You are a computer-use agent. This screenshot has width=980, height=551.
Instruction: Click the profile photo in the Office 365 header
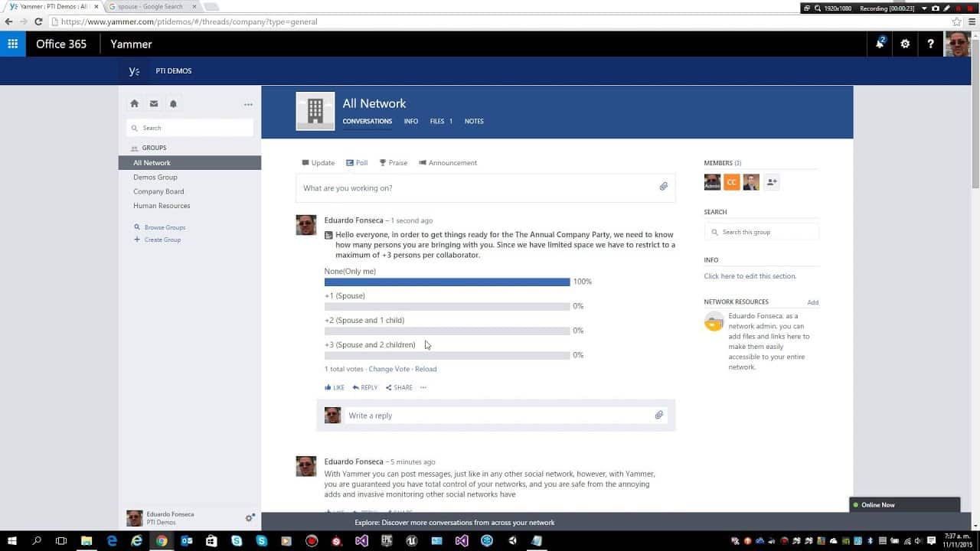tap(957, 44)
